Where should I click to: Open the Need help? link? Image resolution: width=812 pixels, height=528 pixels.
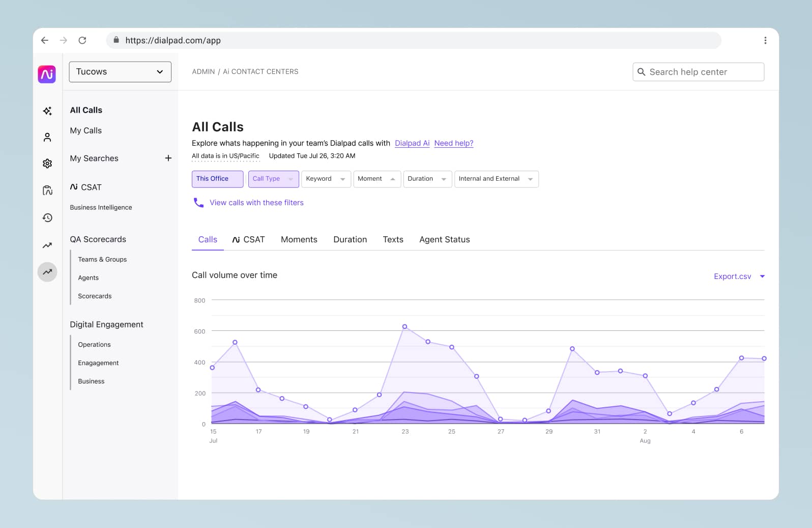[x=453, y=144]
